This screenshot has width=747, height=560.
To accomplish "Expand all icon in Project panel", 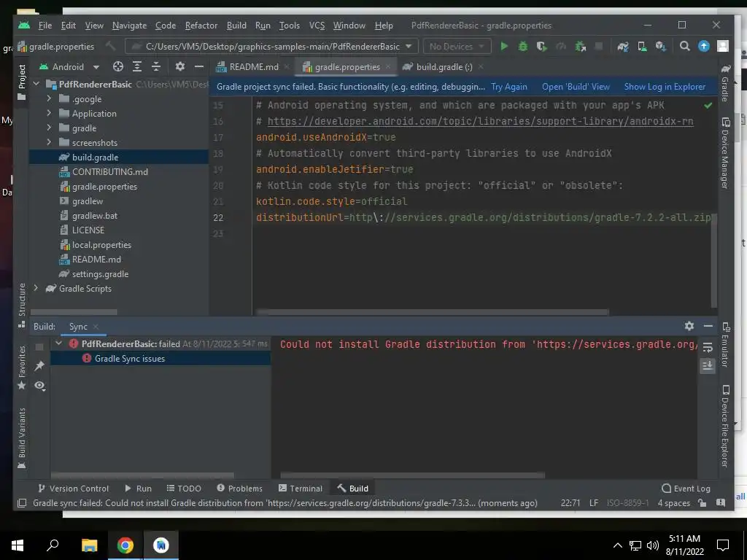I will click(x=136, y=66).
